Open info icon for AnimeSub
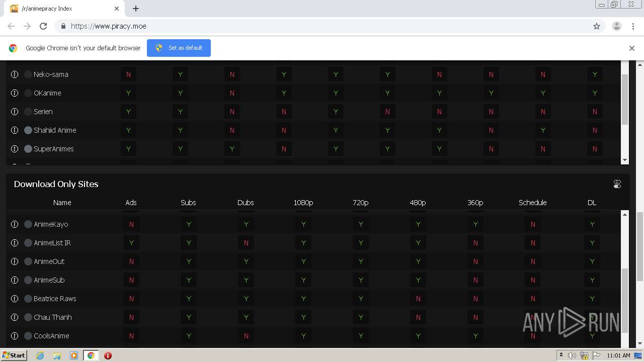 click(x=15, y=280)
